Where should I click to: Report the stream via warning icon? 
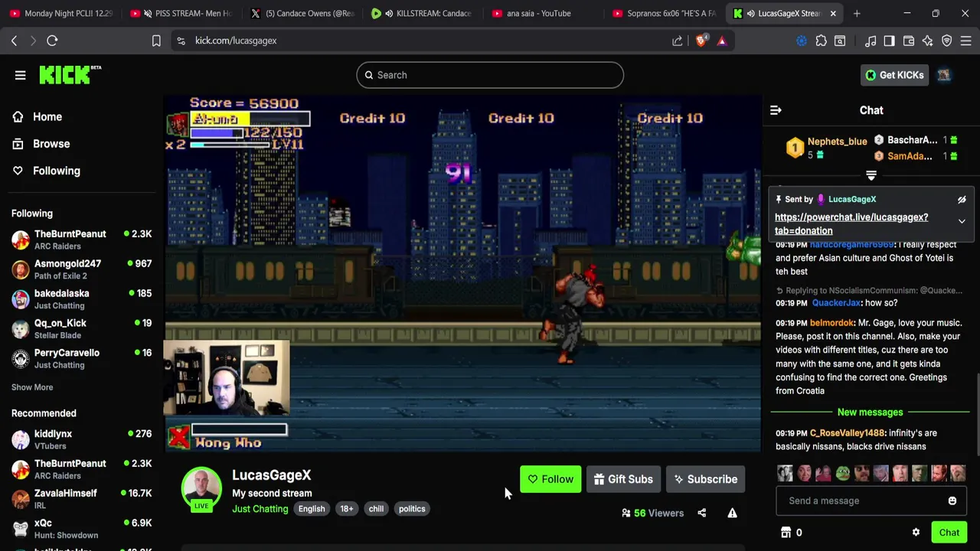732,513
